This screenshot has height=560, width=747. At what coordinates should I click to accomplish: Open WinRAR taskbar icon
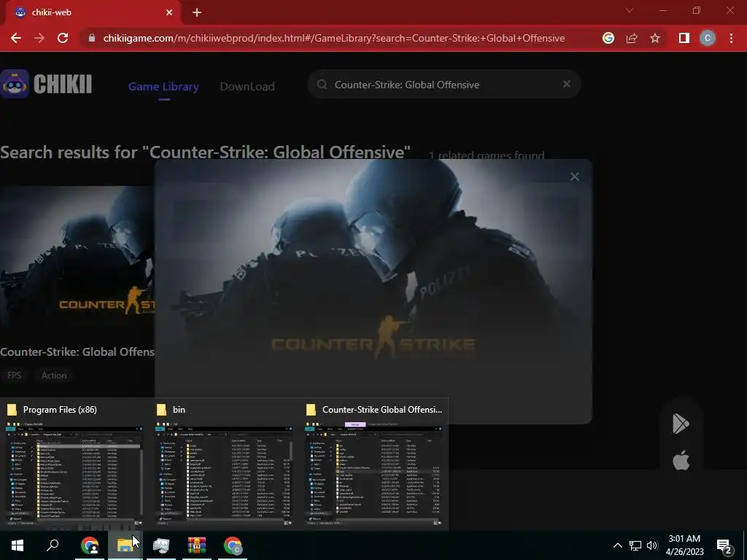(x=196, y=545)
